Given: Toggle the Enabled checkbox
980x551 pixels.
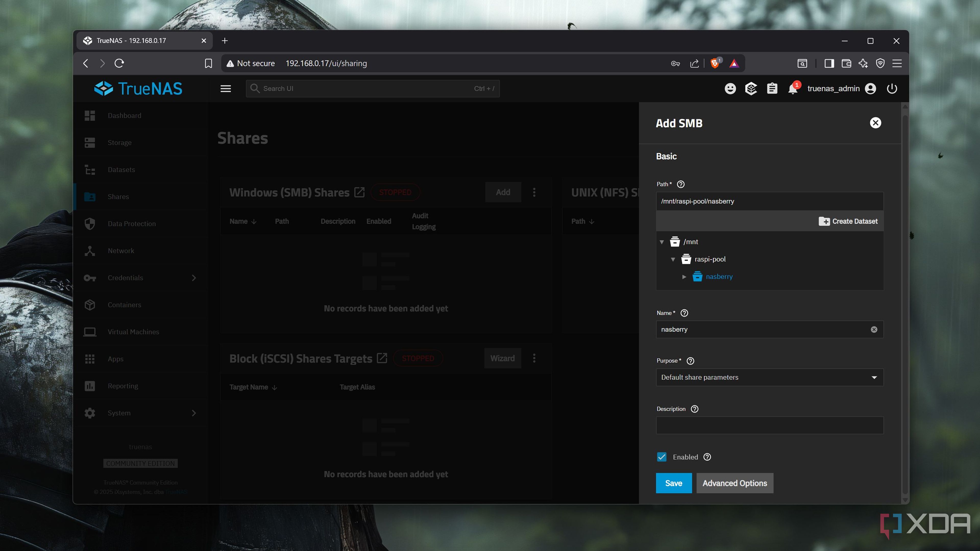Looking at the screenshot, I should 661,457.
